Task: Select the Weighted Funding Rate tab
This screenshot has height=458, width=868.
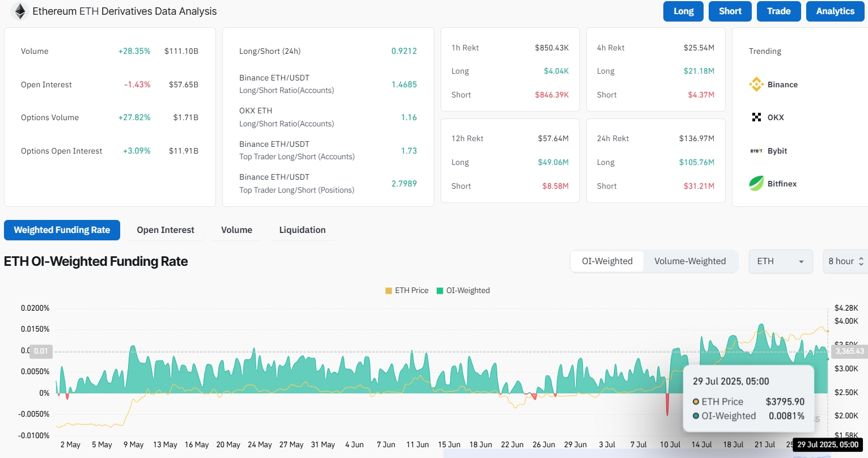Action: tap(62, 230)
